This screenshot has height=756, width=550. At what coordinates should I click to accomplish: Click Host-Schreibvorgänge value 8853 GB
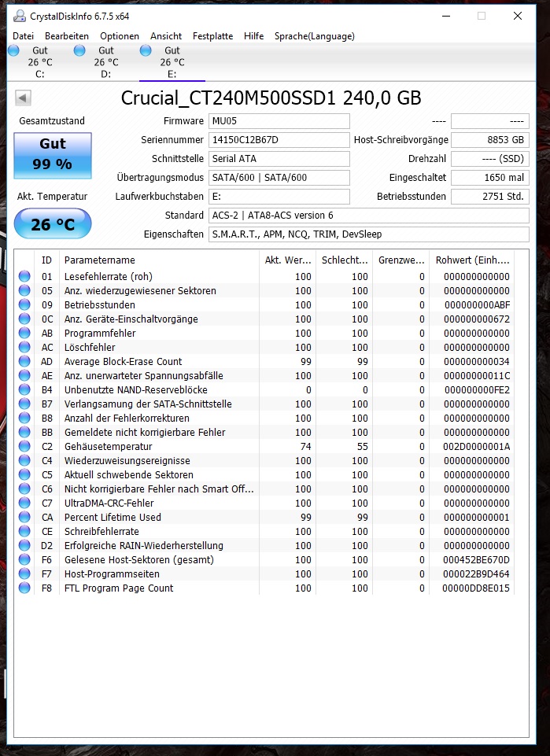(490, 140)
